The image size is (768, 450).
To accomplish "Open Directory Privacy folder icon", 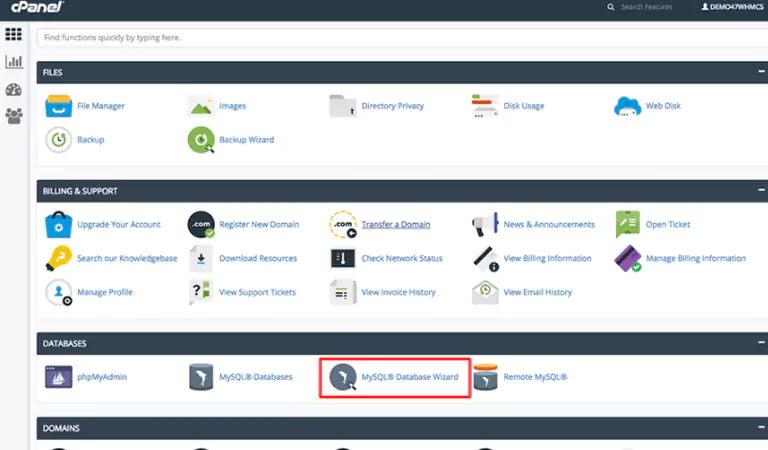I will 343,106.
